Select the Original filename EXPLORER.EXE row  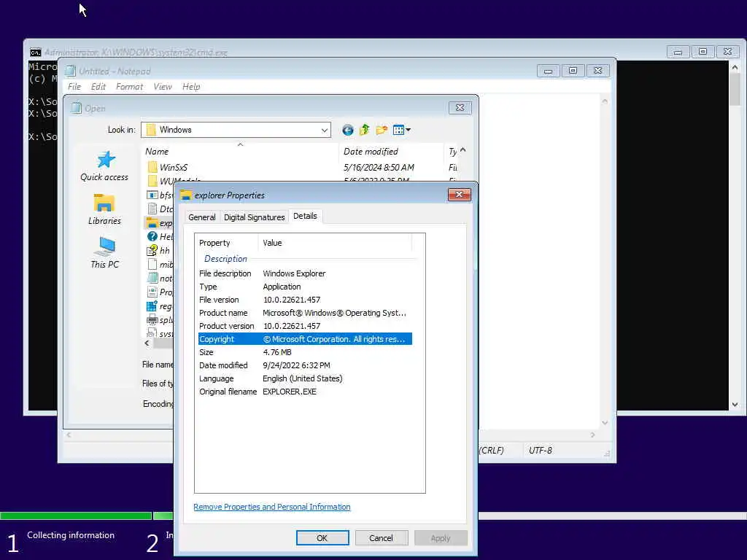click(x=305, y=392)
